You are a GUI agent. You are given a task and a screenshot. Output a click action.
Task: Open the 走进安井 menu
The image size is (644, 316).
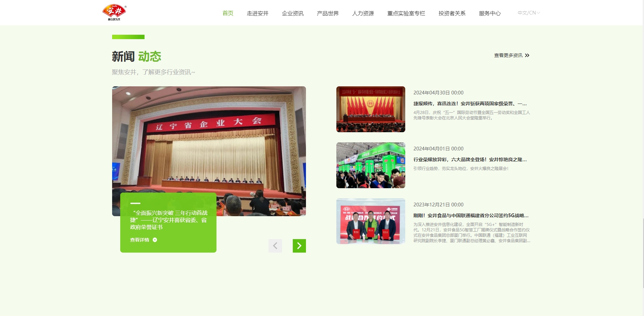257,13
